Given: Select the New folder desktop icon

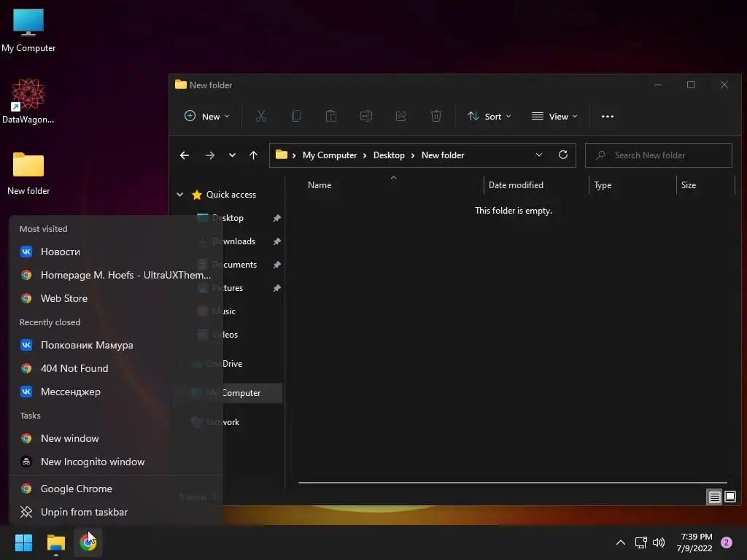Looking at the screenshot, I should pos(28,174).
